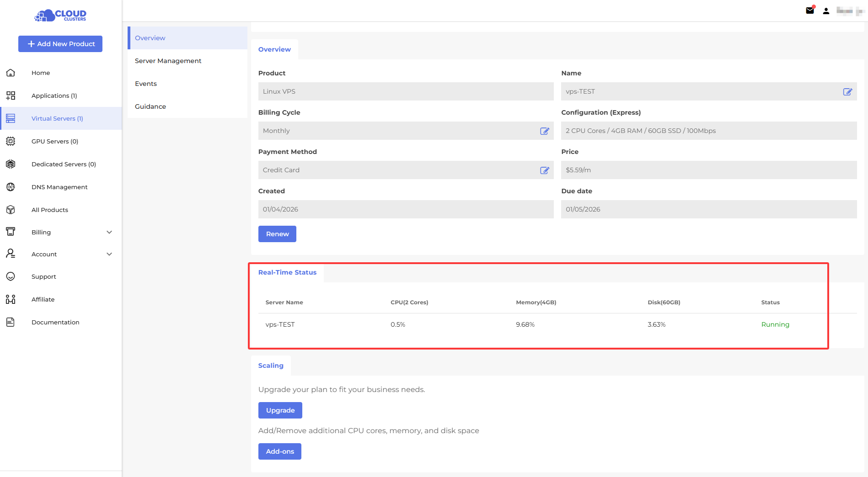Image resolution: width=868 pixels, height=477 pixels.
Task: Click Add New Product button
Action: pos(60,44)
